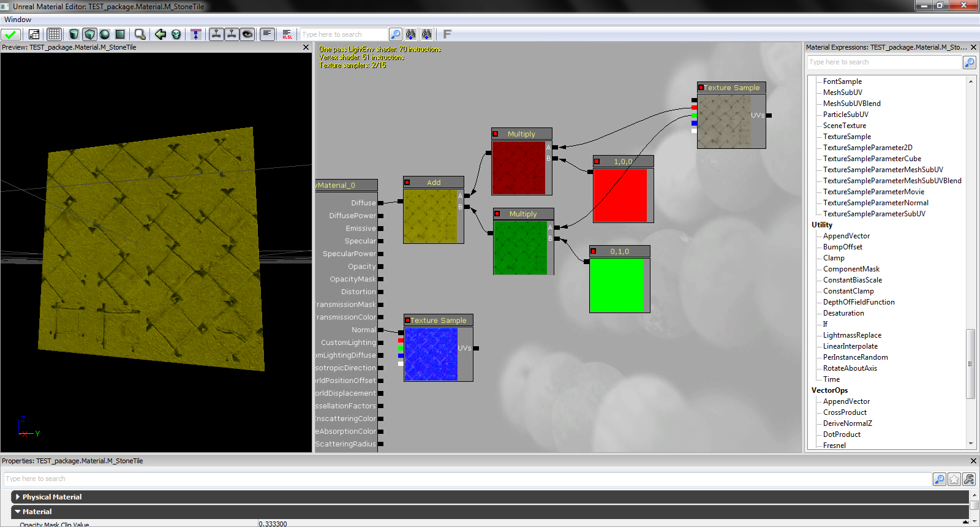Click the green checkmark Apply button
This screenshot has width=980, height=527.
point(11,34)
